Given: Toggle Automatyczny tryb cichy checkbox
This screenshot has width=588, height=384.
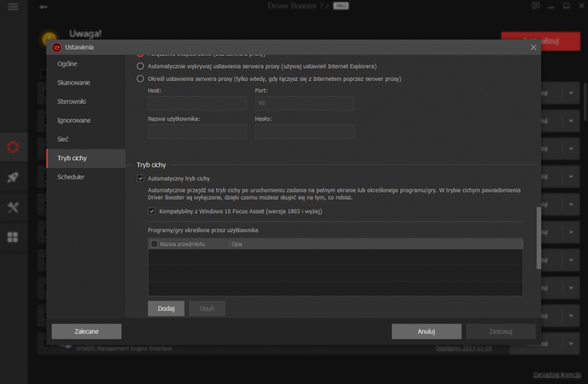Looking at the screenshot, I should pyautogui.click(x=141, y=179).
